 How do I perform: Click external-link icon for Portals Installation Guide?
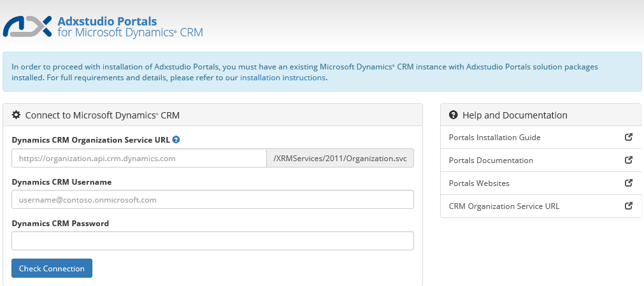click(629, 137)
